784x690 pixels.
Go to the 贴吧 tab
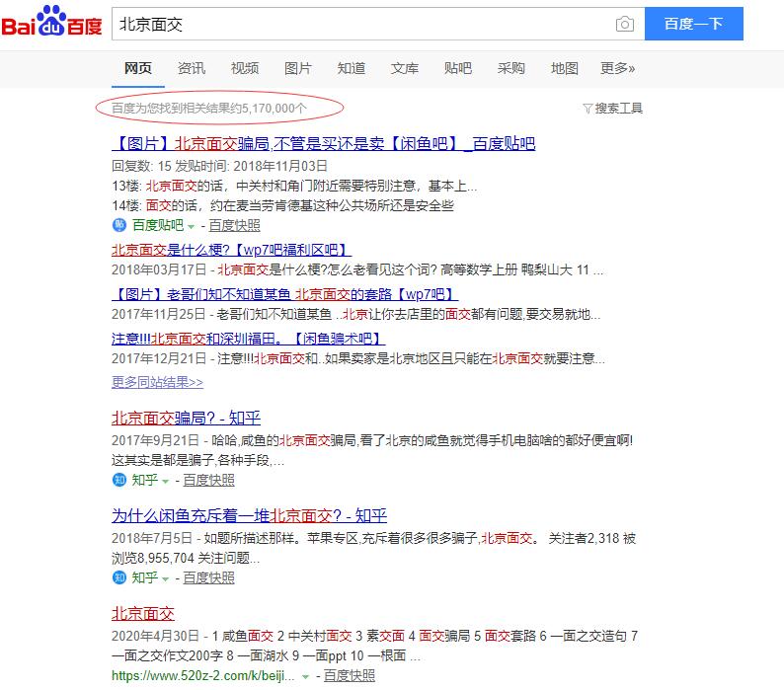[457, 68]
